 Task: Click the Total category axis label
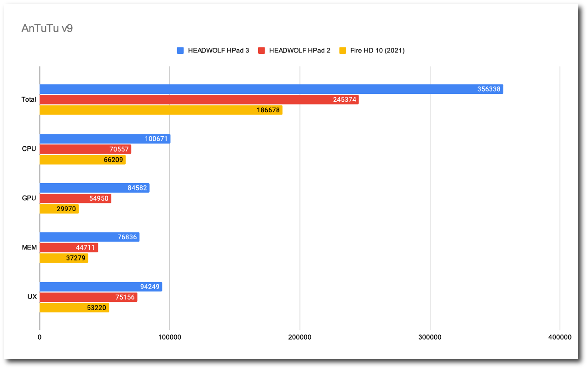tap(29, 100)
